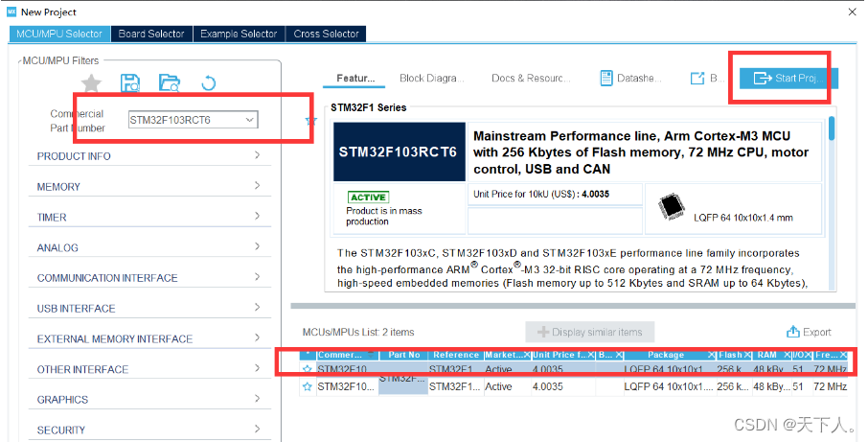Sort by Flash column header

(734, 355)
